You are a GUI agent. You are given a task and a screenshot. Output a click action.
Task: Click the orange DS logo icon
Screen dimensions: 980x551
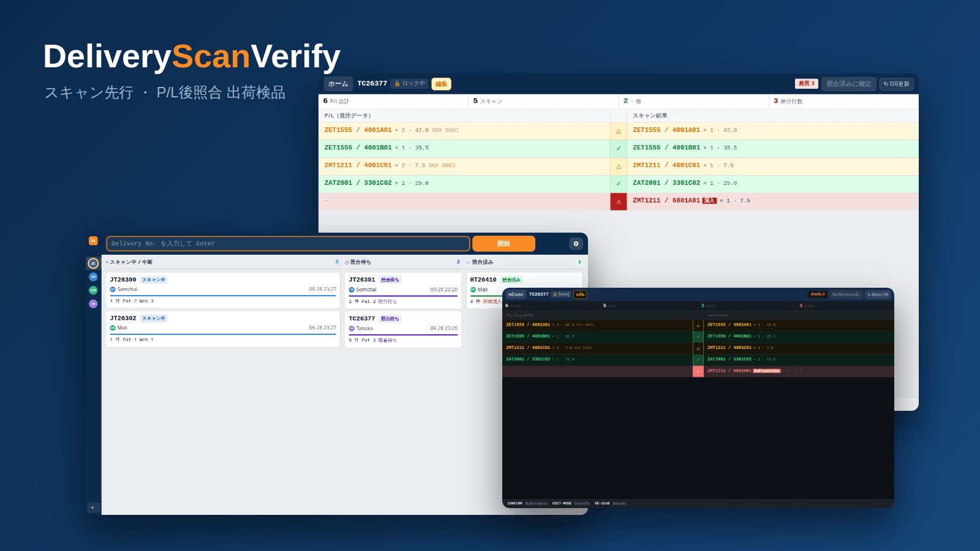[93, 241]
